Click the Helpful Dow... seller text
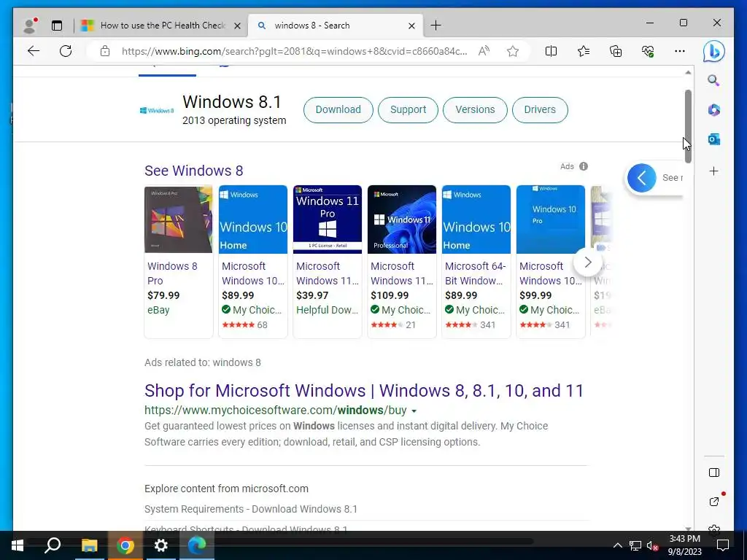This screenshot has height=560, width=747. tap(328, 310)
